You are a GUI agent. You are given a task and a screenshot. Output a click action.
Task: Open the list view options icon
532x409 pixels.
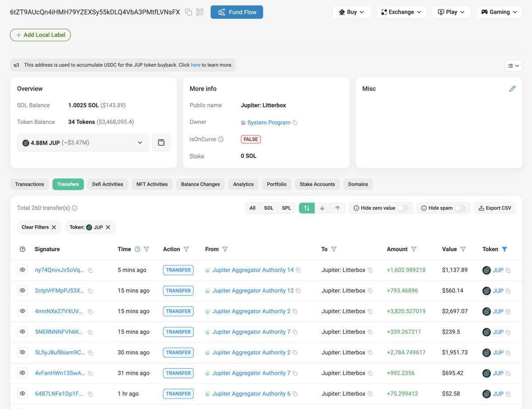pyautogui.click(x=513, y=66)
